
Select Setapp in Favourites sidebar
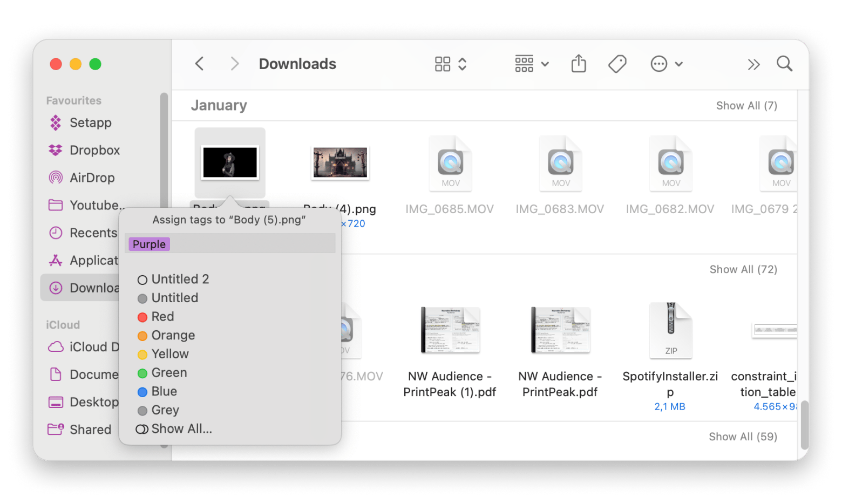point(90,122)
